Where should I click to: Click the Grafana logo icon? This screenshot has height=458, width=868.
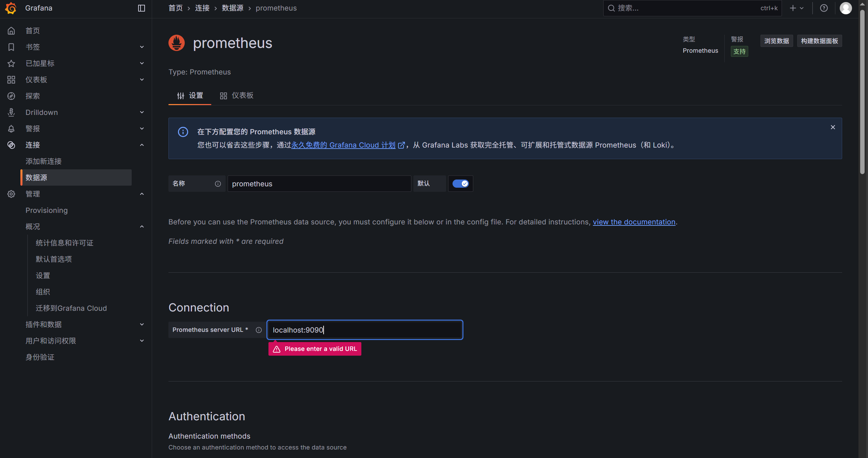click(x=11, y=8)
